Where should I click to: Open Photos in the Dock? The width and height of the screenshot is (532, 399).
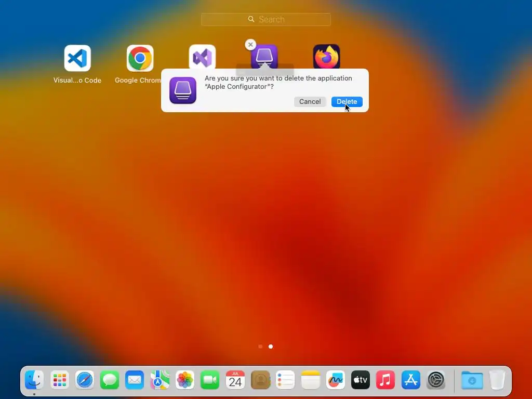[x=185, y=380]
